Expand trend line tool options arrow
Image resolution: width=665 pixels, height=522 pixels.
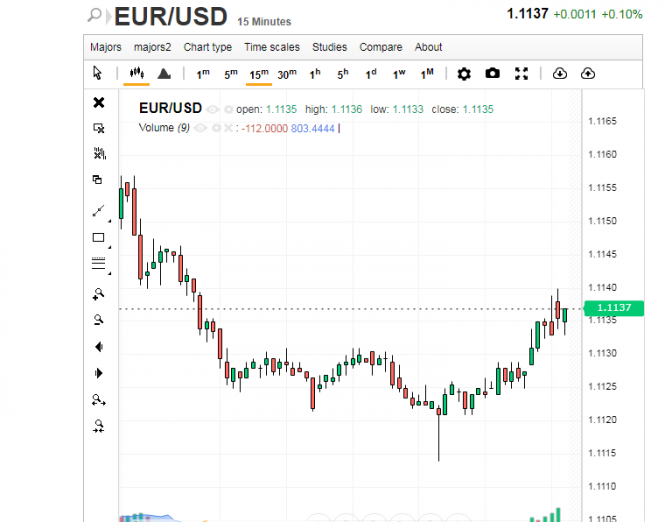click(109, 221)
